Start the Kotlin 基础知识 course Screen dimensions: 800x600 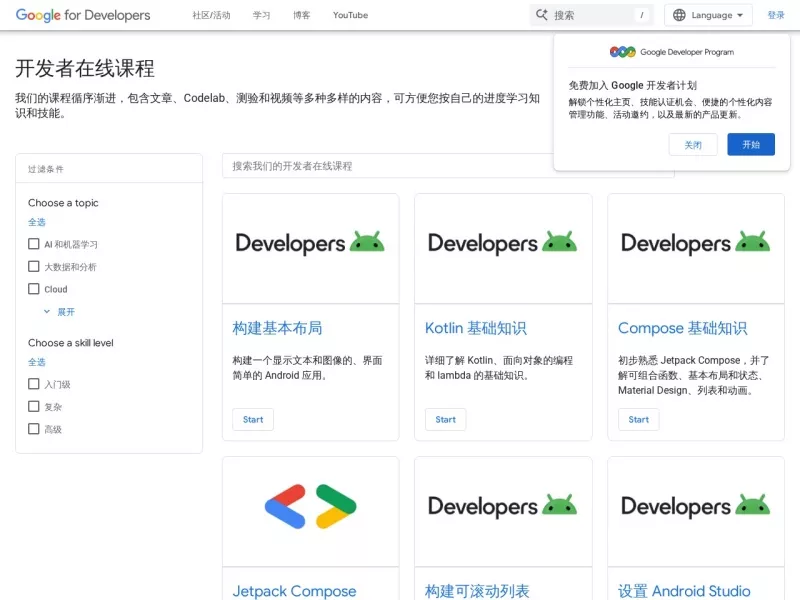click(445, 419)
